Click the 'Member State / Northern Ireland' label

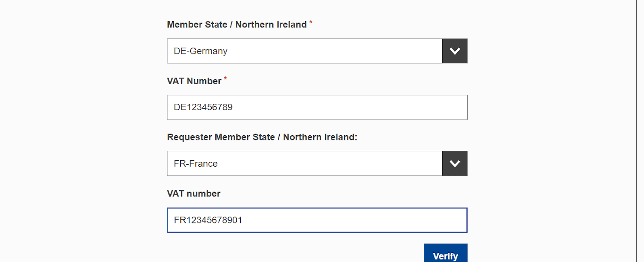(237, 25)
